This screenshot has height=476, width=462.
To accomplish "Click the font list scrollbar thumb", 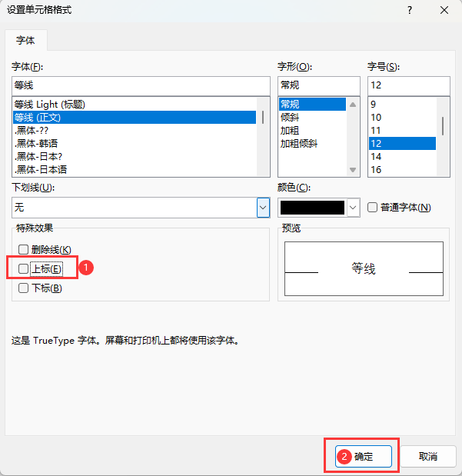I will [263, 117].
